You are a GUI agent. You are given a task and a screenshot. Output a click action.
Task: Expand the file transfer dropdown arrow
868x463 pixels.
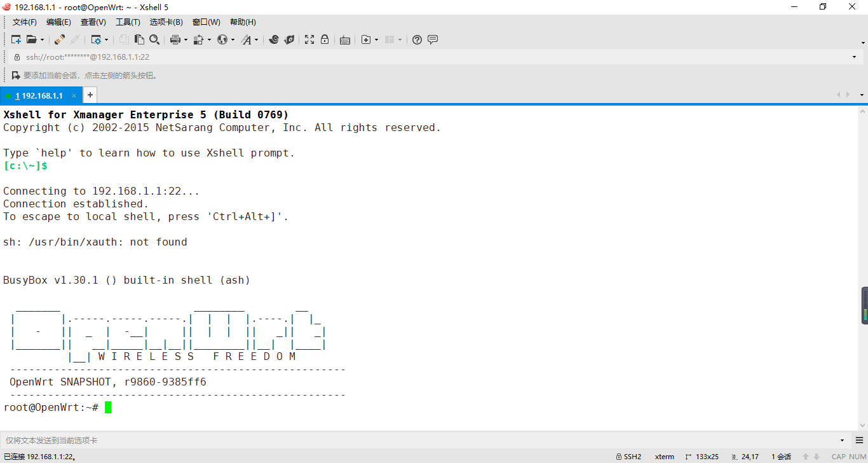point(208,39)
